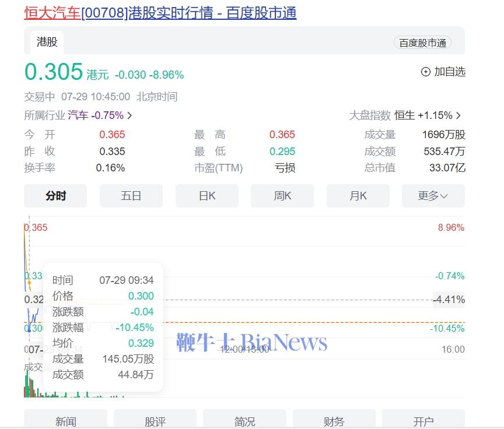Open the 恒生 +1.15% index link
The height and width of the screenshot is (429, 504).
pyautogui.click(x=423, y=115)
